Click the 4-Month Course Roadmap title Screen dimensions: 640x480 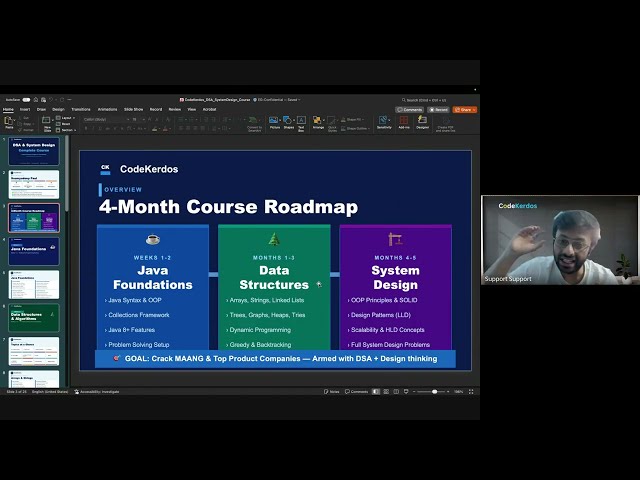pyautogui.click(x=228, y=207)
